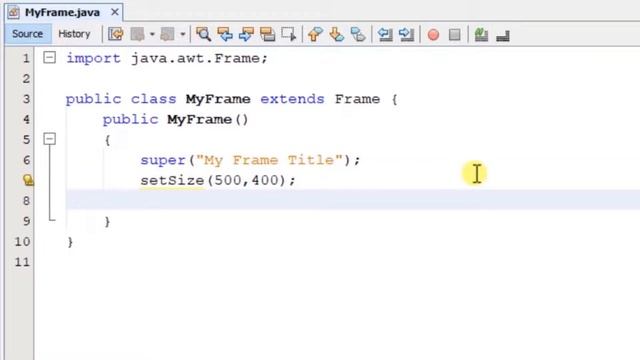Screen dimensions: 640x360
Task: Click the "setSize" method call
Action: click(x=172, y=180)
